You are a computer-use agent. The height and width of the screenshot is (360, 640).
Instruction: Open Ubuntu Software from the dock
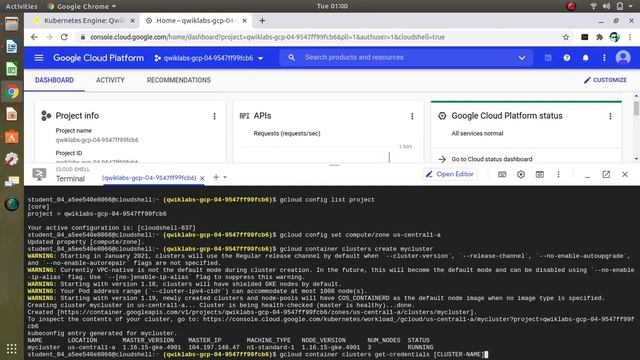pos(11,137)
